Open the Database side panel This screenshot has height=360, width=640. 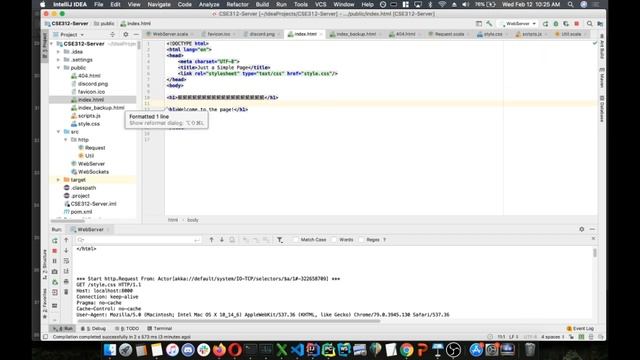[602, 109]
